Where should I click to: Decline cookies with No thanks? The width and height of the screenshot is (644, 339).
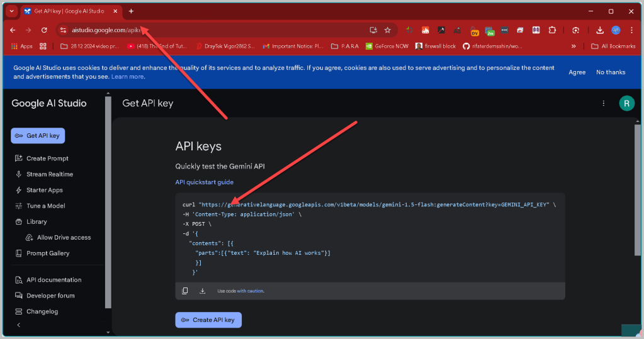(611, 72)
